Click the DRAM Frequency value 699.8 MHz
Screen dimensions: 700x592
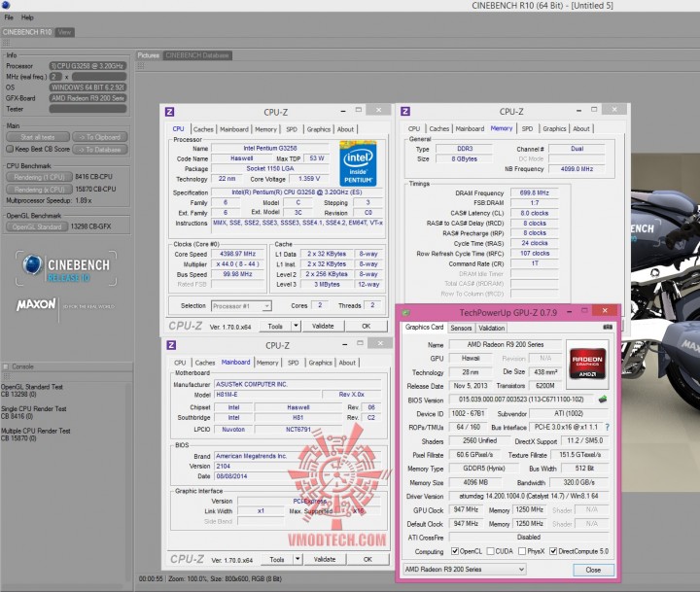pyautogui.click(x=535, y=192)
